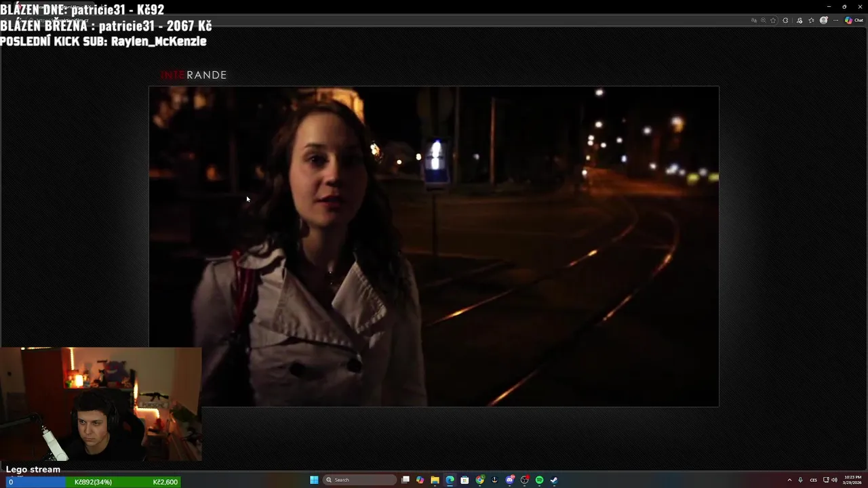The height and width of the screenshot is (488, 868).
Task: Open Spotify from the taskbar
Action: pos(539,480)
